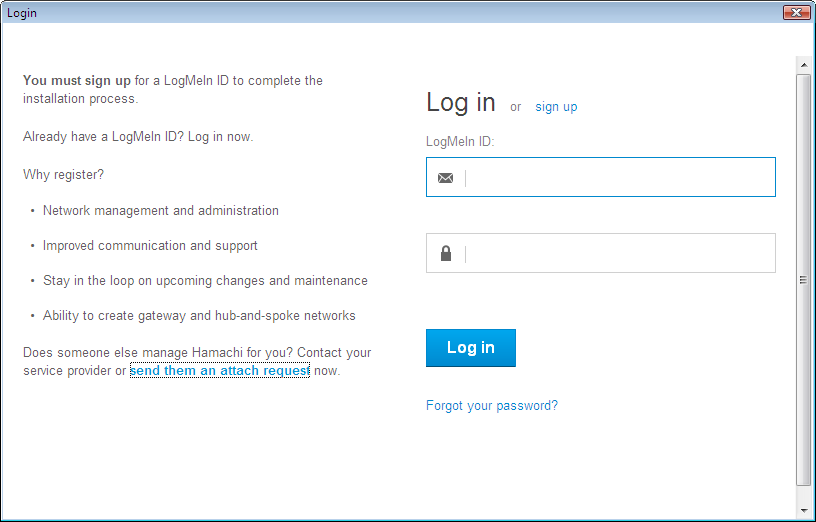Click 'Network management and administration' bullet
Viewport: 816px width, 522px height.
pyautogui.click(x=161, y=211)
